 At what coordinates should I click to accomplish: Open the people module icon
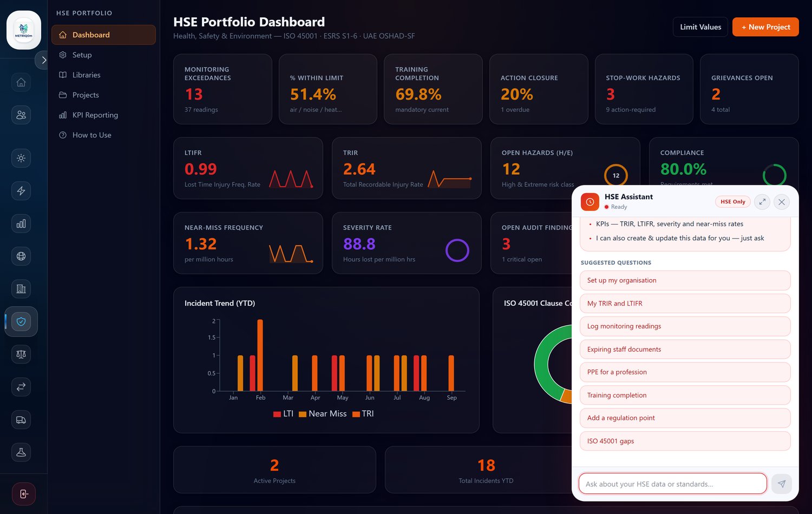click(21, 115)
